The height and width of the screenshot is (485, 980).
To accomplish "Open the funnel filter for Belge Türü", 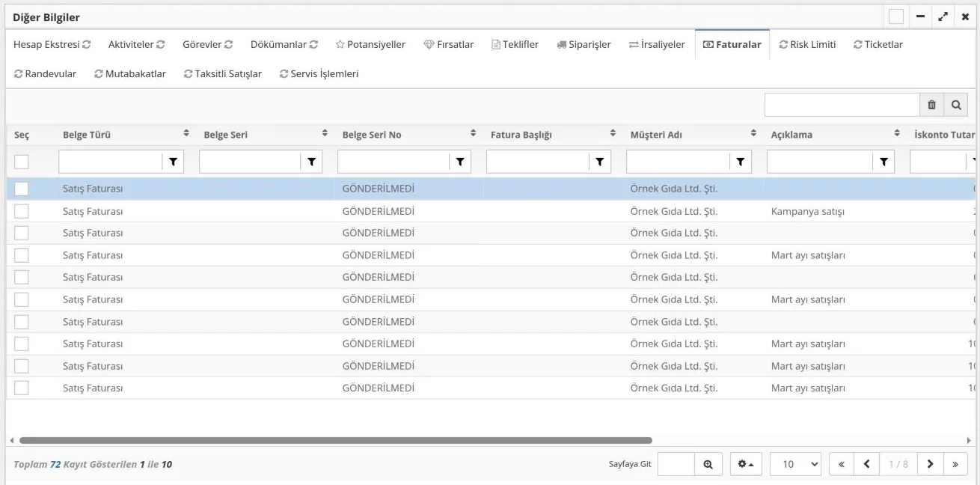I will [173, 162].
